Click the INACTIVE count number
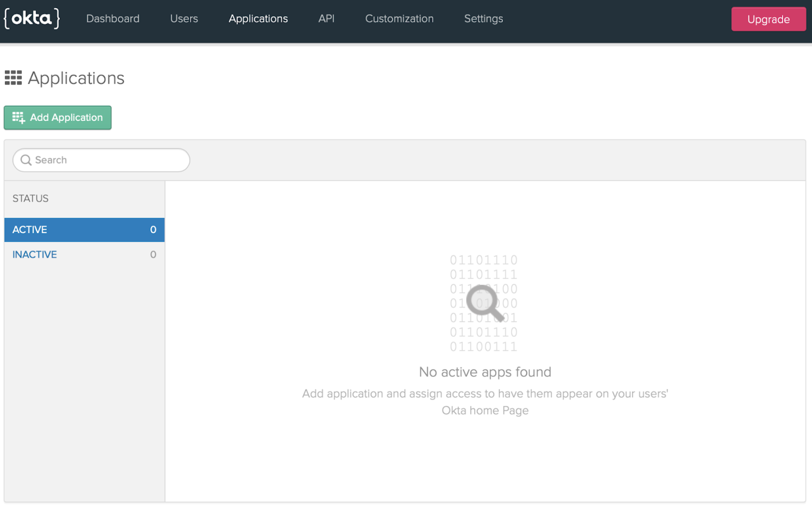The height and width of the screenshot is (506, 812). 153,255
